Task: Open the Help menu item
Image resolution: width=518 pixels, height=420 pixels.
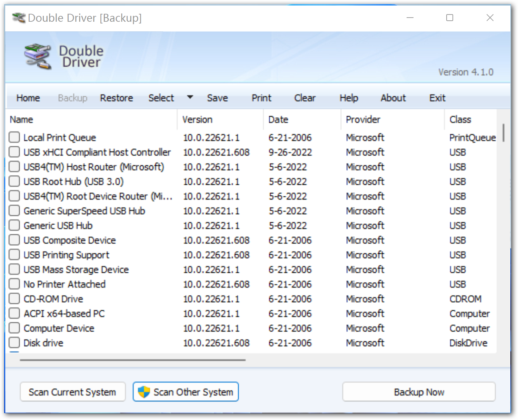Action: [x=349, y=98]
